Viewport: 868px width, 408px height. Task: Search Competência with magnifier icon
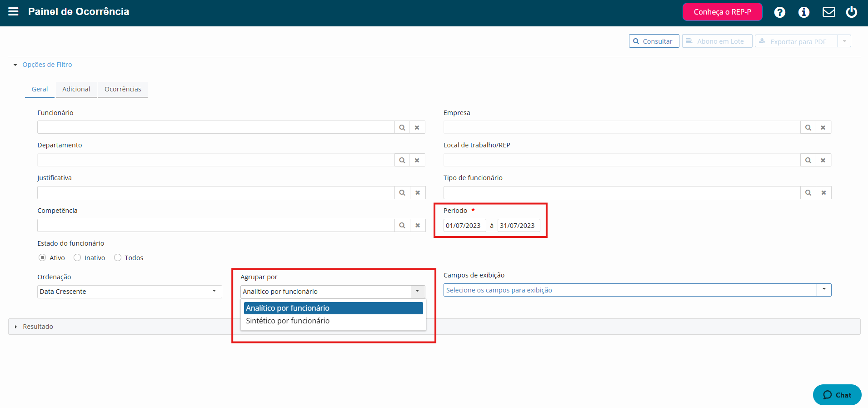(402, 226)
